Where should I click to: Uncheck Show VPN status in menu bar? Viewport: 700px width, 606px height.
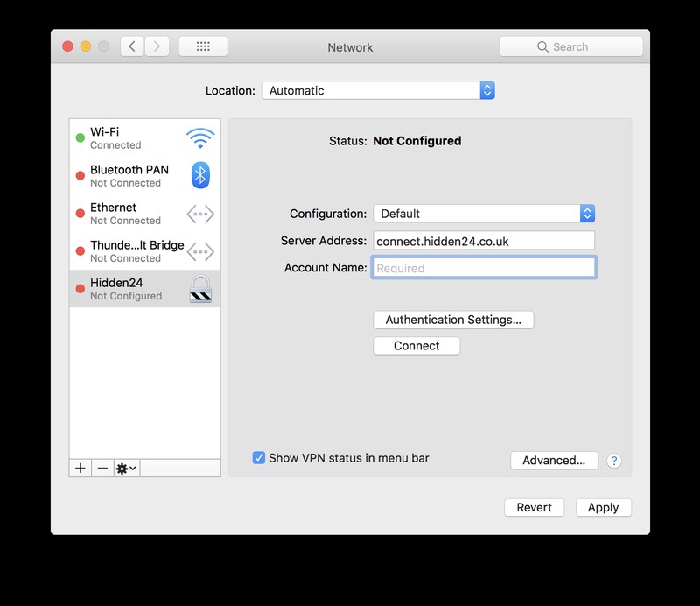click(258, 458)
